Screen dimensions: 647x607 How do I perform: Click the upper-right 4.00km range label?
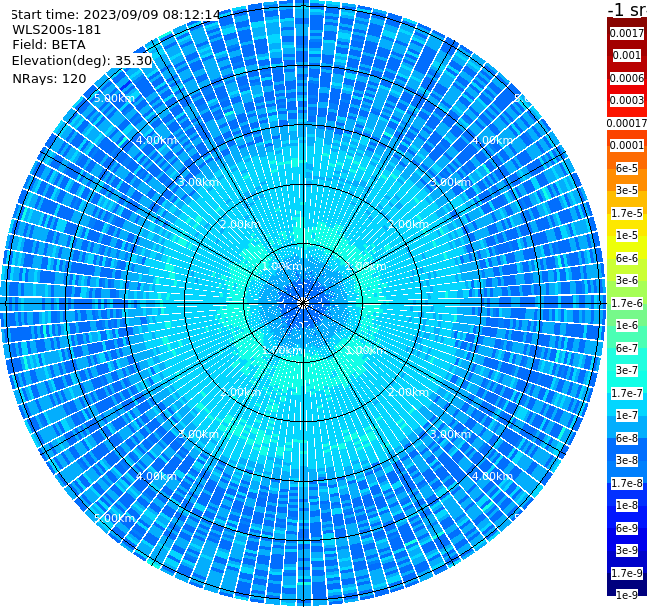[x=492, y=140]
